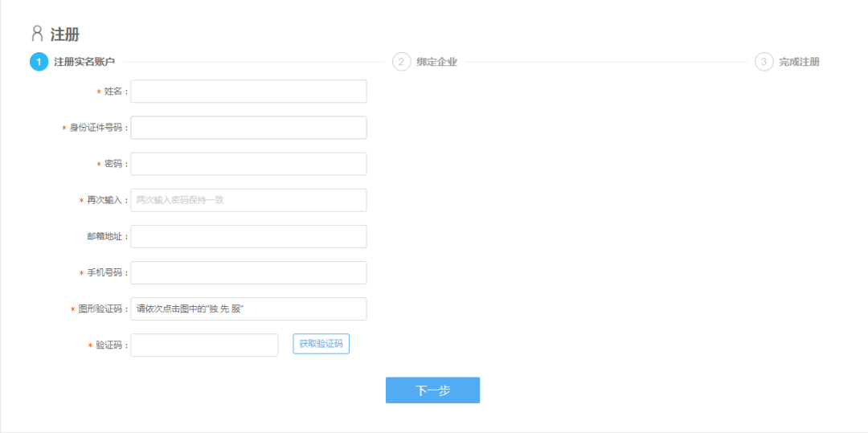This screenshot has width=868, height=433.
Task: Click the 验证码 code input field
Action: 204,345
